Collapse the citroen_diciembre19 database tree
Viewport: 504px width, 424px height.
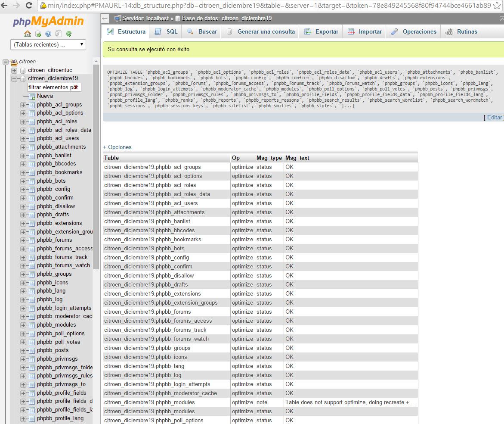[x=14, y=78]
